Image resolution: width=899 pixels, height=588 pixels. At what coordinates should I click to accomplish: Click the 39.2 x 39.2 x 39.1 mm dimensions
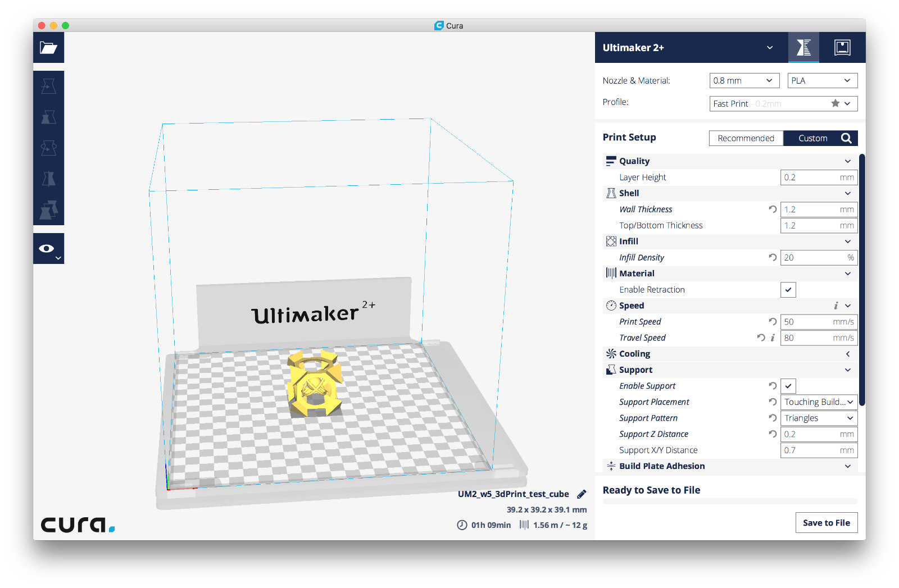[547, 510]
